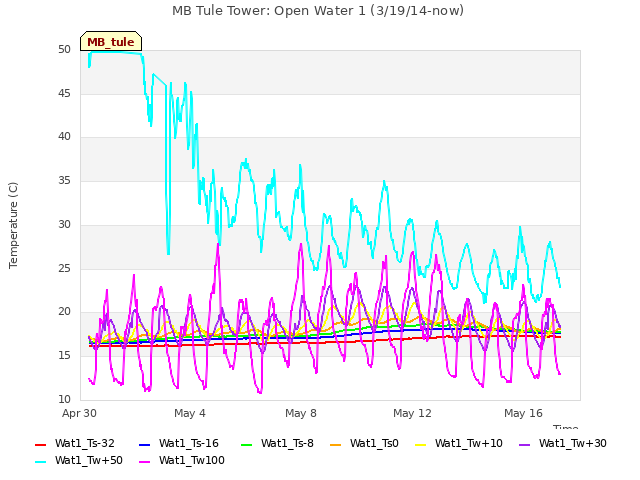Click the May 12 x-axis label
The height and width of the screenshot is (480, 640).
coord(412,413)
